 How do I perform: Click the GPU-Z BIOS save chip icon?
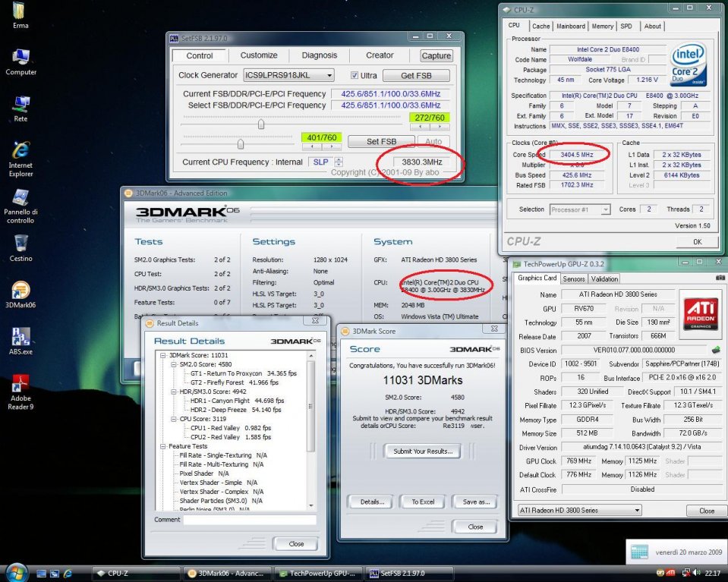(x=716, y=350)
